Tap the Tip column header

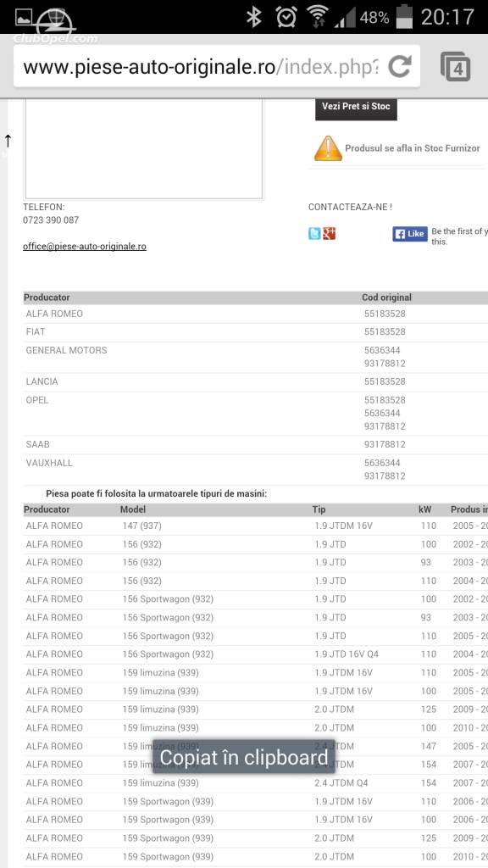[x=319, y=509]
